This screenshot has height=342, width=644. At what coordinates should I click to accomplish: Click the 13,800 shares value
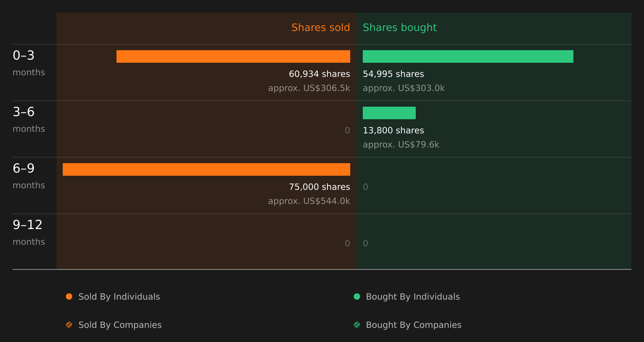393,131
